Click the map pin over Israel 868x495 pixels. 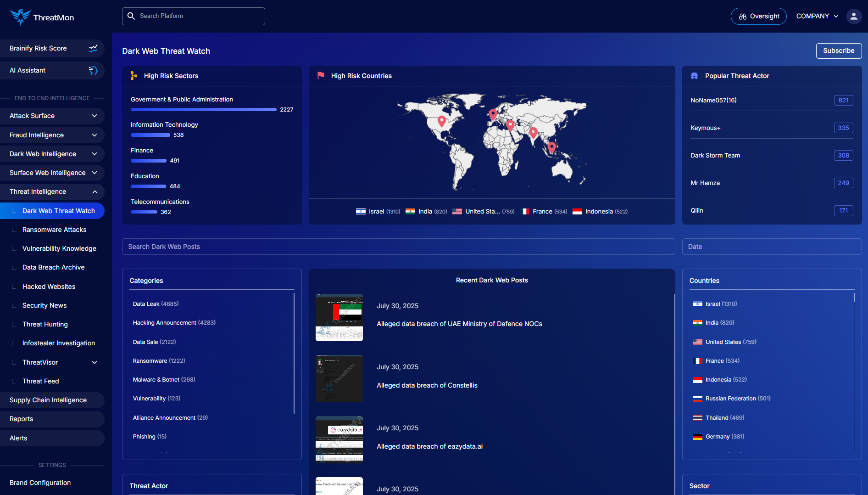(x=510, y=125)
